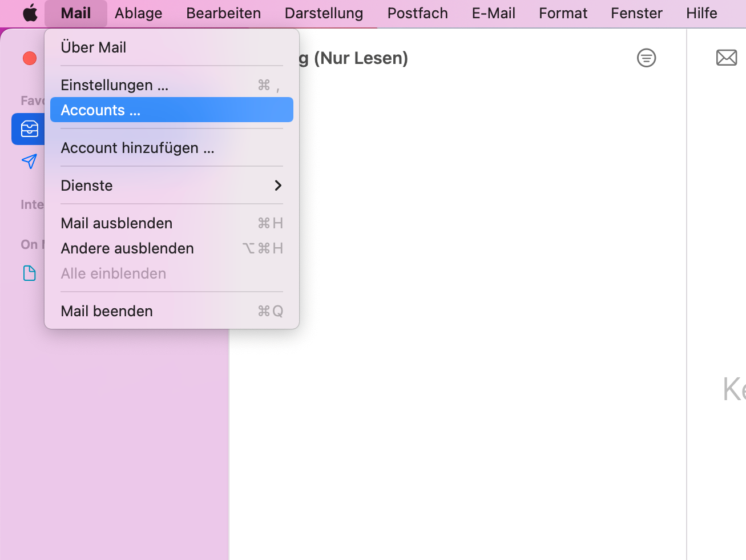Viewport: 746px width, 560px height.
Task: Open the Bearbeiten menu
Action: point(224,13)
